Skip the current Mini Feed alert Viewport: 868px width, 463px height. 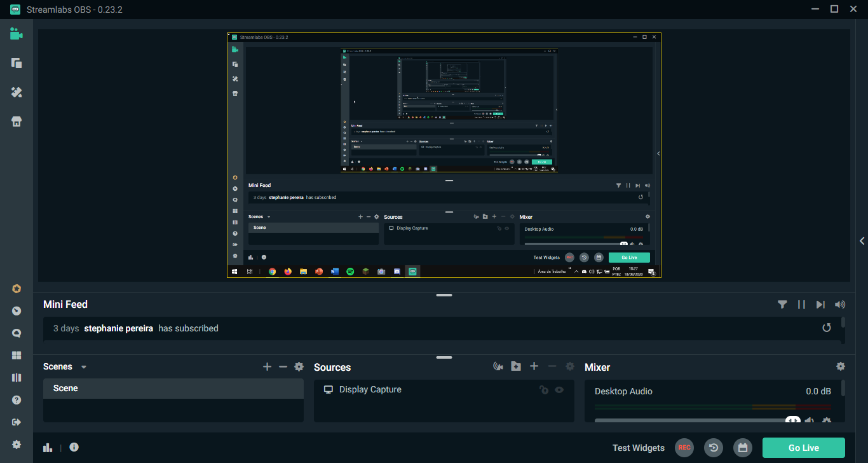click(x=820, y=305)
